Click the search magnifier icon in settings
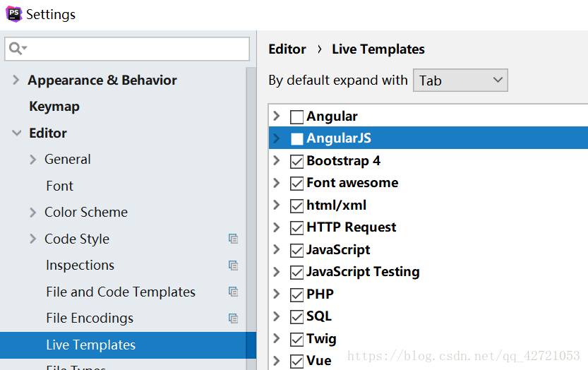 point(16,49)
